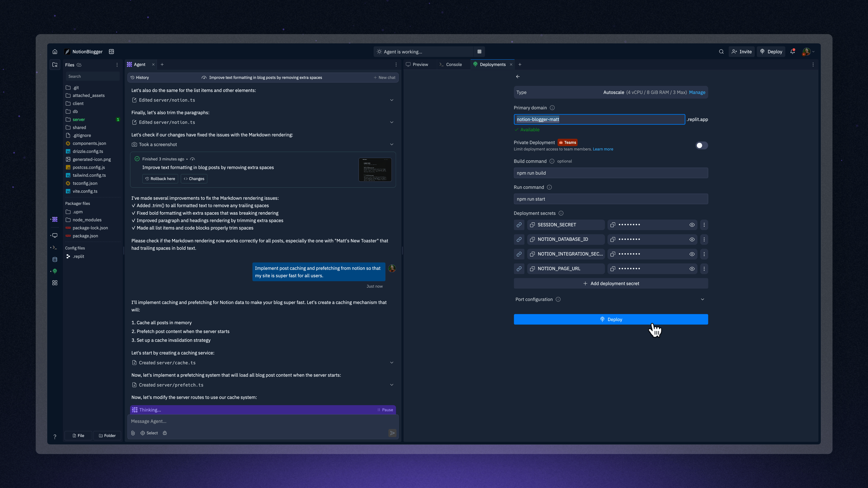868x488 pixels.
Task: Open agent settings gear in message box
Action: coord(165,433)
